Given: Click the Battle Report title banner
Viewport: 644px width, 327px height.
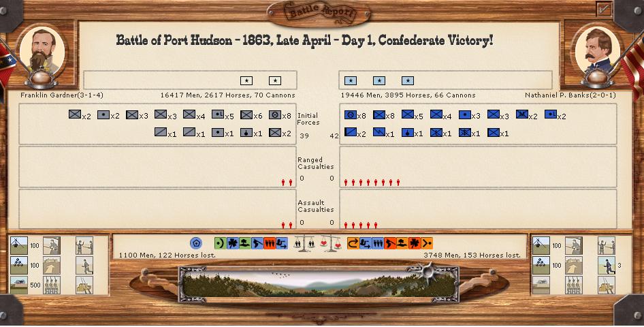Looking at the screenshot, I should point(320,12).
